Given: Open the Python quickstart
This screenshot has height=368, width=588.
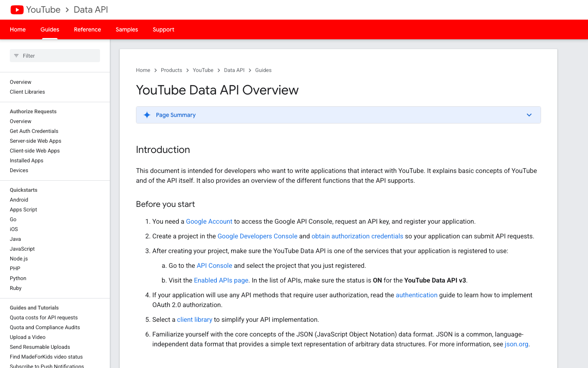Looking at the screenshot, I should click(18, 278).
